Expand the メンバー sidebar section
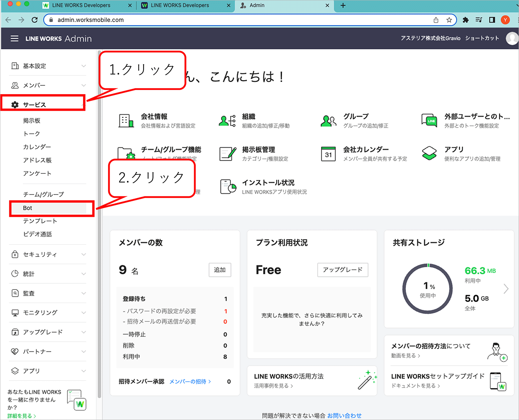The height and width of the screenshot is (420, 519). (x=83, y=85)
